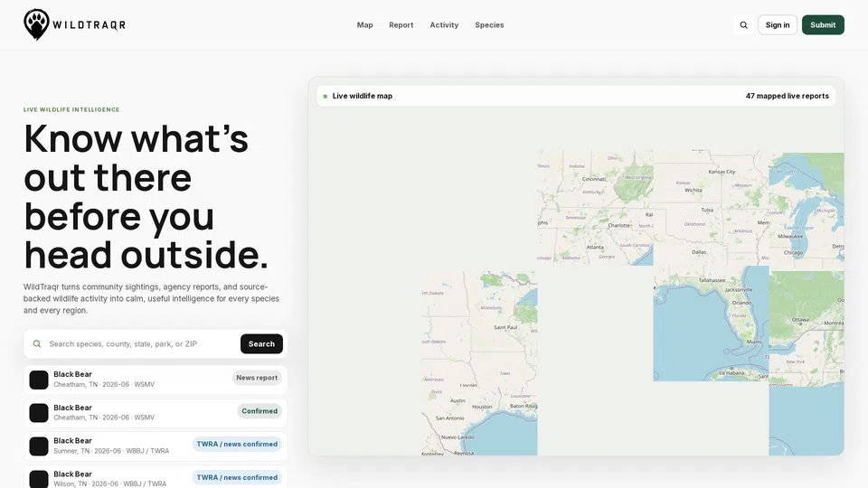Click Saint Paul on the map
Screen dimensions: 868x488
click(505, 327)
